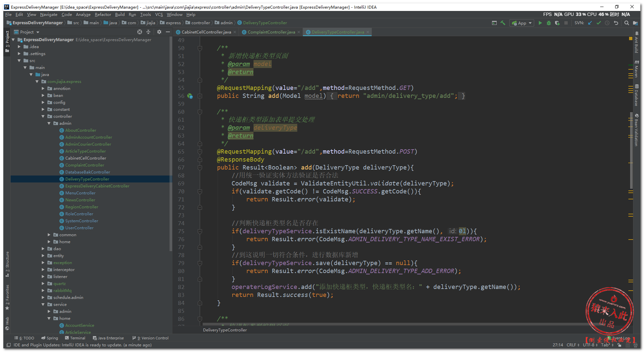Open the Project view selector dropdown

27,32
